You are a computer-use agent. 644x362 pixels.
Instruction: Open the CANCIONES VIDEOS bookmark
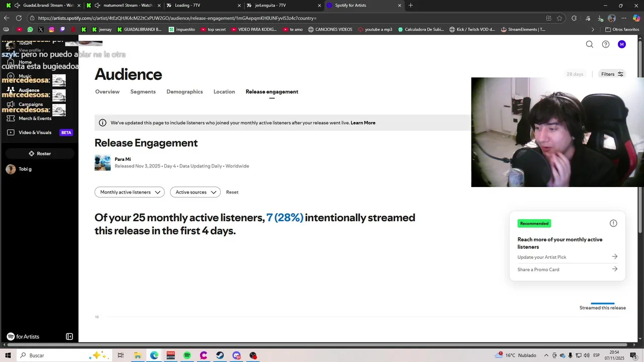point(330,30)
